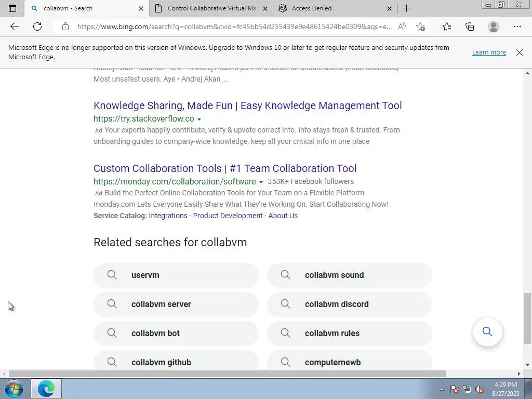Show hidden tray icons arrow
Image resolution: width=532 pixels, height=399 pixels.
[x=442, y=389]
